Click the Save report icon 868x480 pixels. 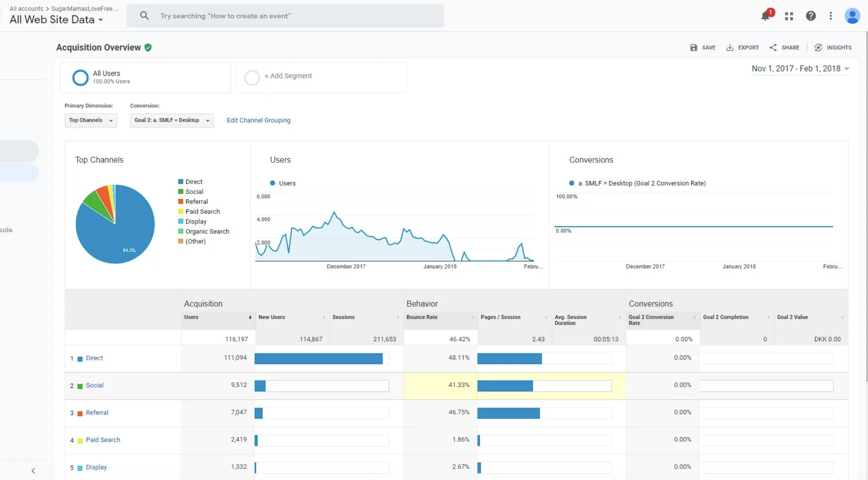694,47
